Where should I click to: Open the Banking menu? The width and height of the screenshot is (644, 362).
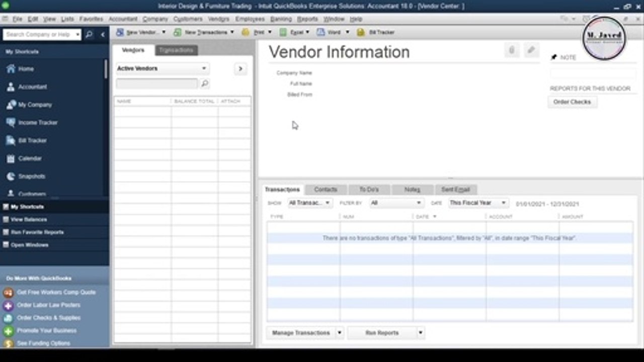[x=281, y=19]
